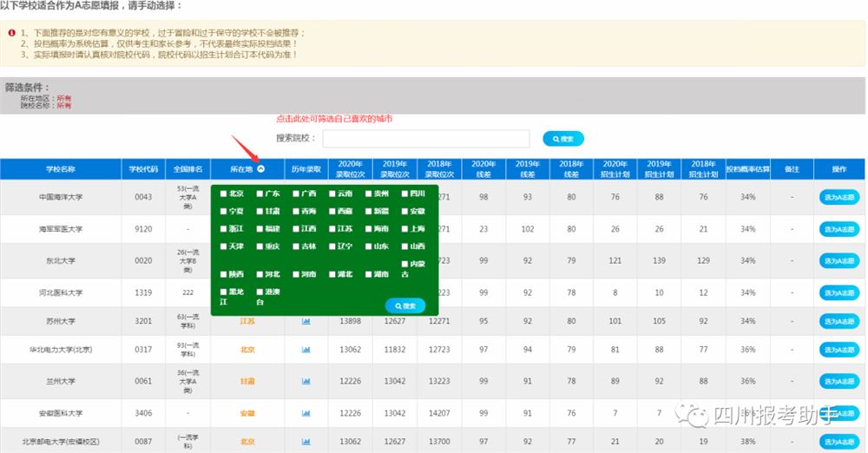Image resolution: width=868 pixels, height=453 pixels.
Task: Check the 四川 region checkbox
Action: pos(404,194)
